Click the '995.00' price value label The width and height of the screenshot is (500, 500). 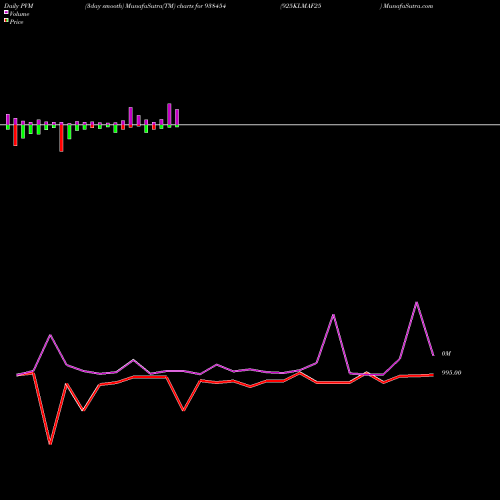pyautogui.click(x=451, y=373)
